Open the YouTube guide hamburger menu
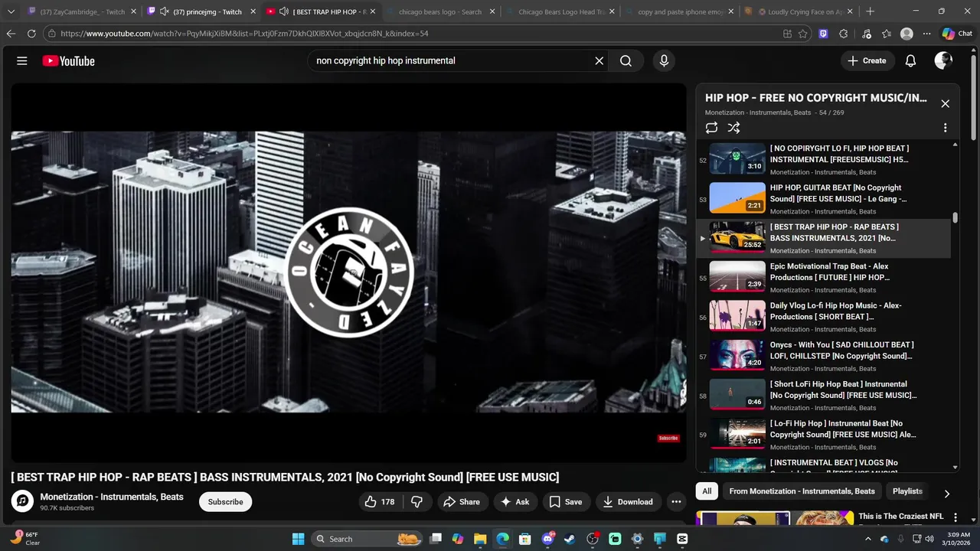980x551 pixels. [22, 61]
